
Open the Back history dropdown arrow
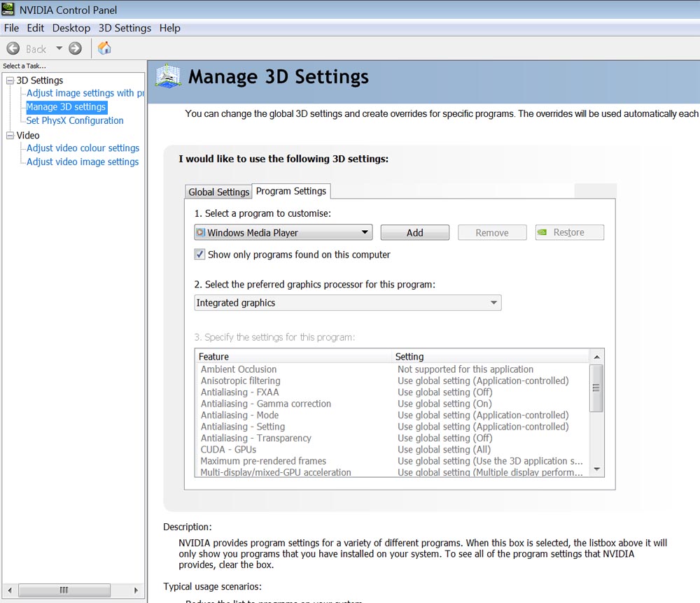pos(59,48)
